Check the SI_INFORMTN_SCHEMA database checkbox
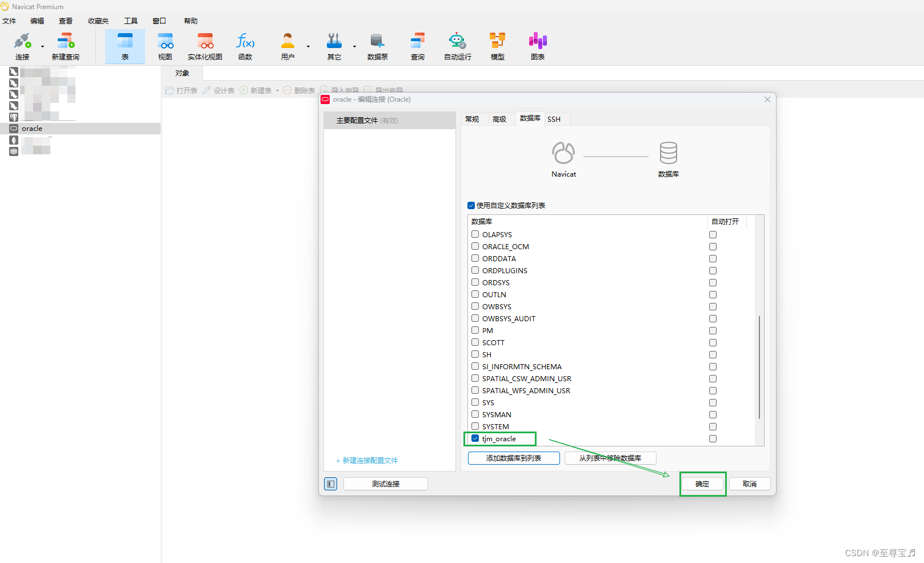This screenshot has height=563, width=924. tap(475, 366)
